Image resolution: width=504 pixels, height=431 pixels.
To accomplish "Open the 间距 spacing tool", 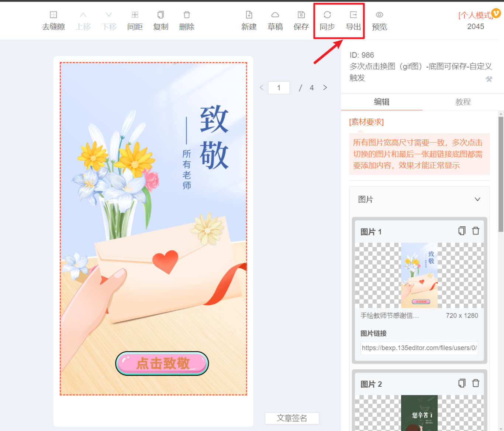I will 135,21.
